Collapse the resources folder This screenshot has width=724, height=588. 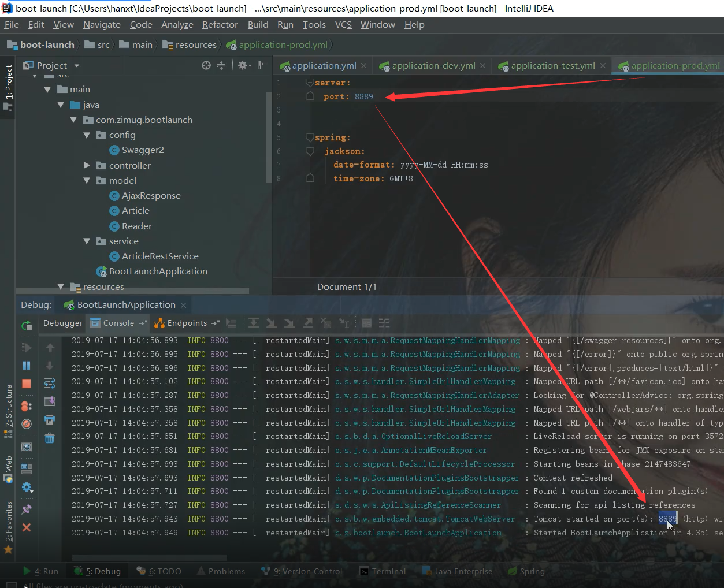(x=61, y=286)
